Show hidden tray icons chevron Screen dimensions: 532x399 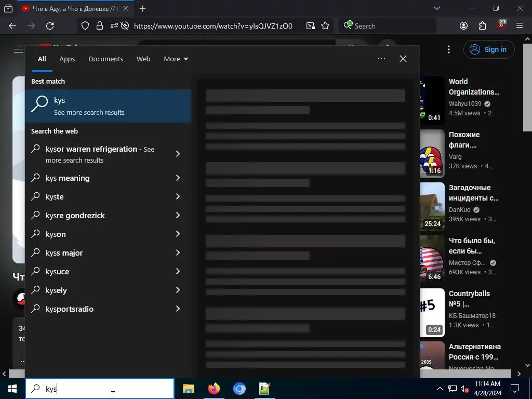[x=440, y=389]
